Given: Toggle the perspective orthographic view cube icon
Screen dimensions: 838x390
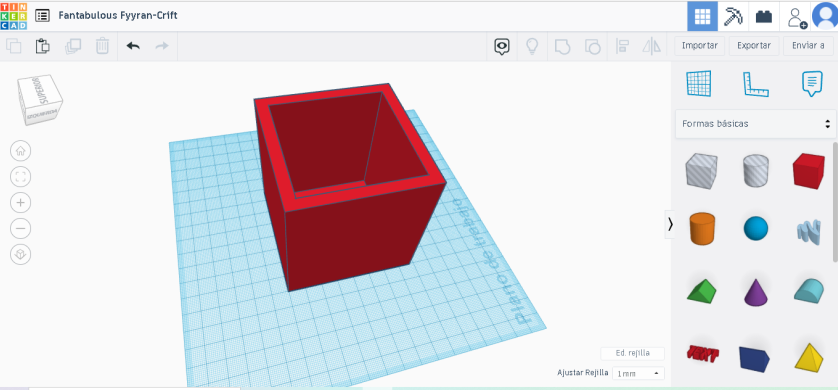Looking at the screenshot, I should point(20,254).
